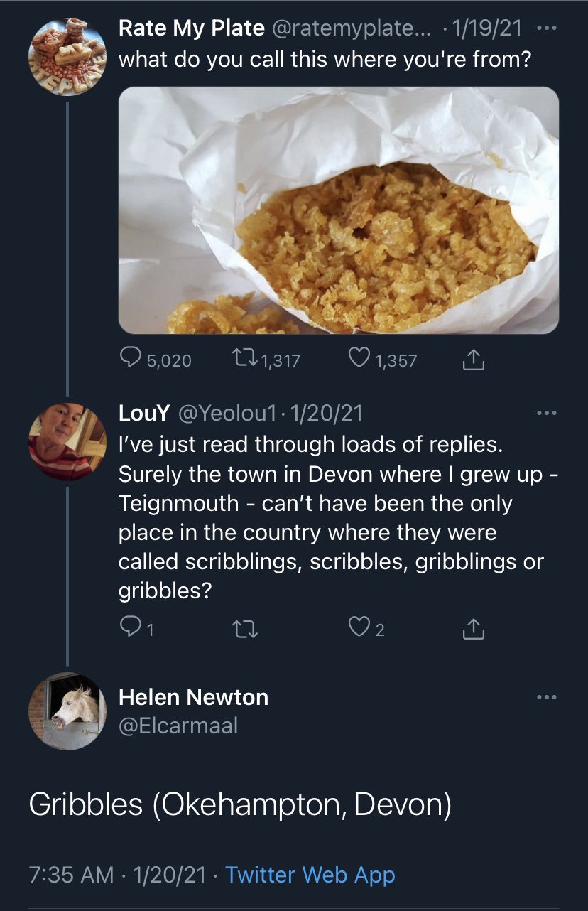Image resolution: width=588 pixels, height=911 pixels.
Task: Share the Rate My Plate tweet
Action: (x=473, y=361)
